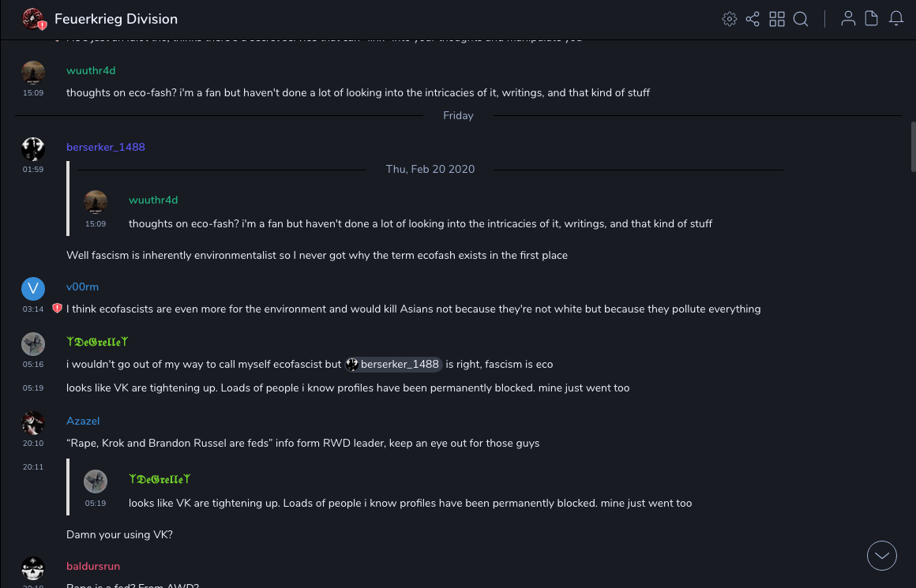Image resolution: width=916 pixels, height=588 pixels.
Task: Open the members person icon
Action: point(848,19)
